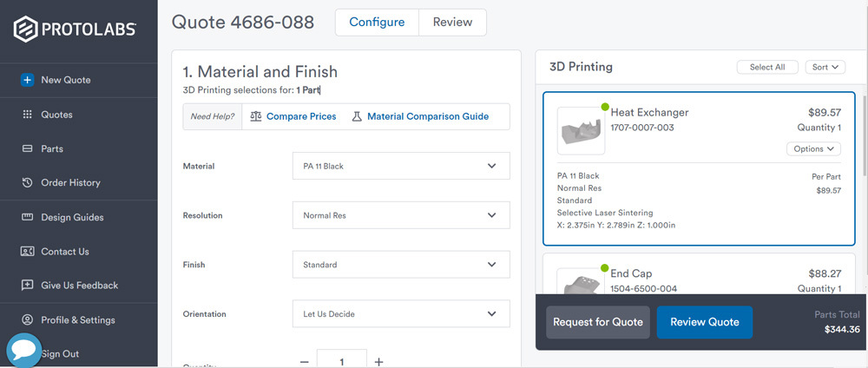
Task: Click the Profile & Settings icon
Action: (x=27, y=319)
